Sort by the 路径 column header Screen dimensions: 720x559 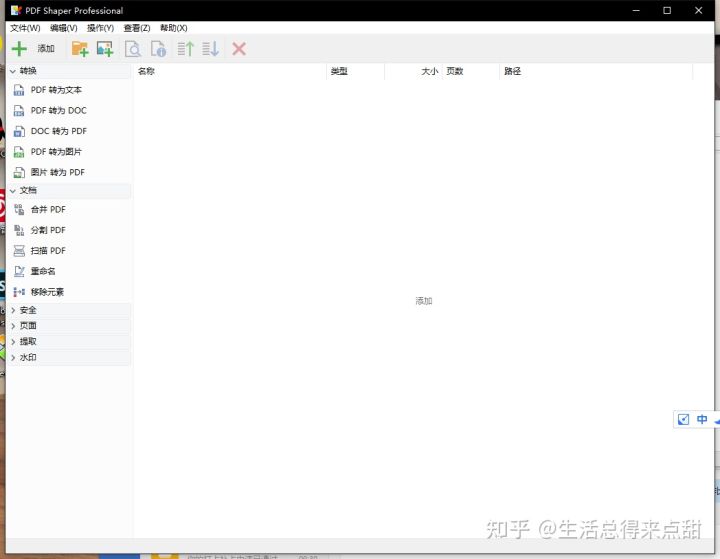point(596,71)
